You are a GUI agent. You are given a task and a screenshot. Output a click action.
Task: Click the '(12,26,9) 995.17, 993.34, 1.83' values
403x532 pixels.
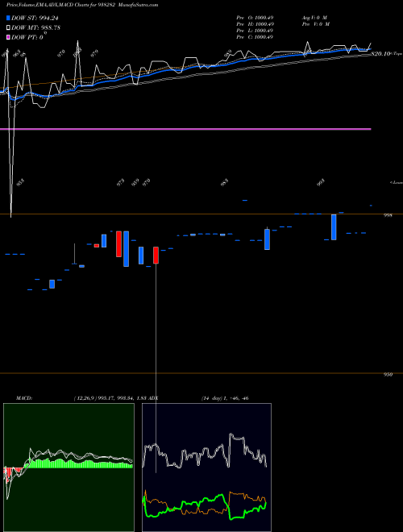click(x=110, y=398)
